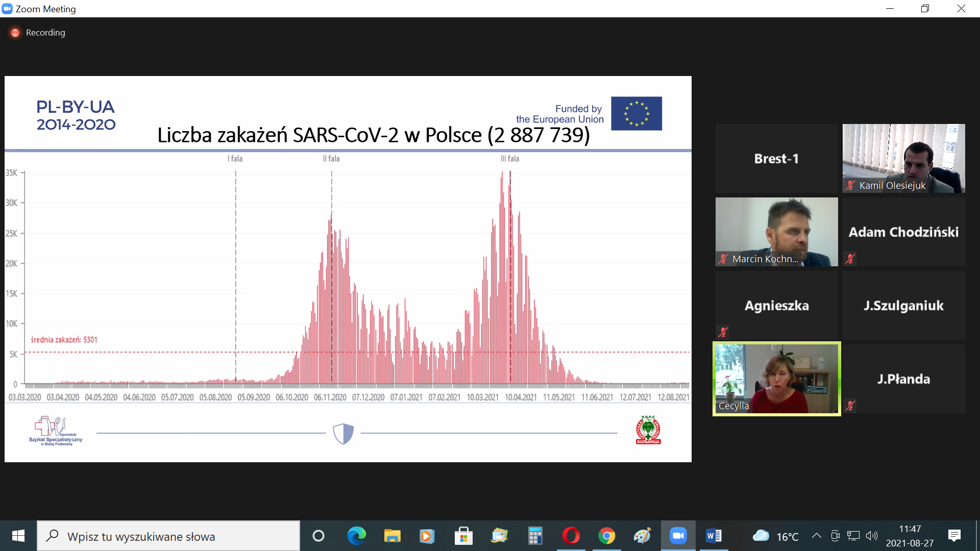Launch Google Chrome from taskbar
This screenshot has width=980, height=551.
click(606, 536)
